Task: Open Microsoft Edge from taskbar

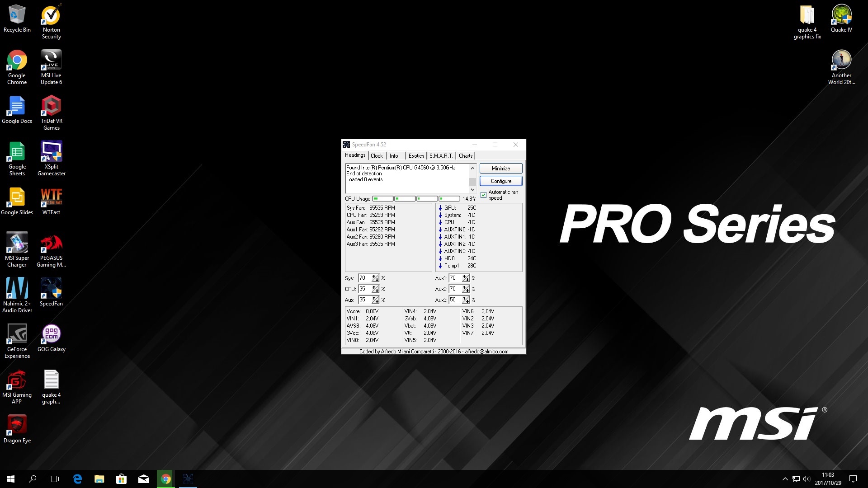Action: point(77,479)
